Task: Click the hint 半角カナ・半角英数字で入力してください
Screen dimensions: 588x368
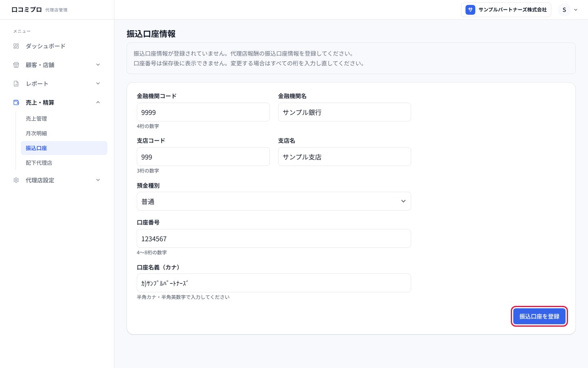Action: [183, 297]
